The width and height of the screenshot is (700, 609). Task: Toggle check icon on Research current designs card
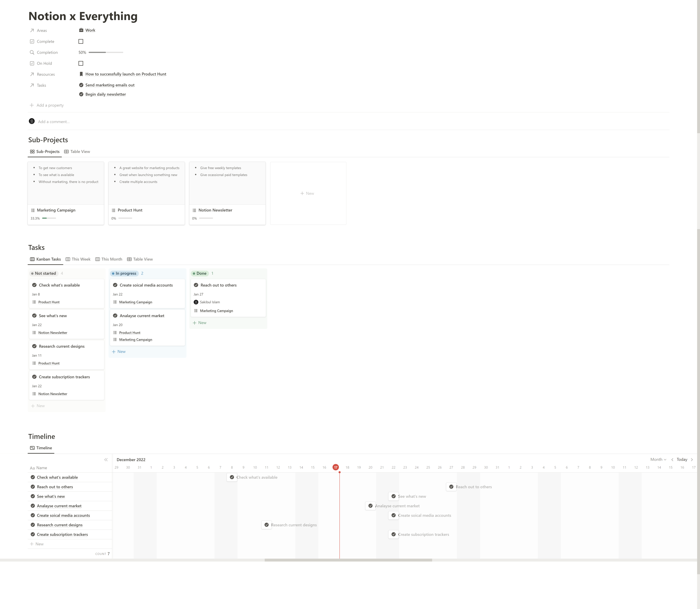click(34, 346)
